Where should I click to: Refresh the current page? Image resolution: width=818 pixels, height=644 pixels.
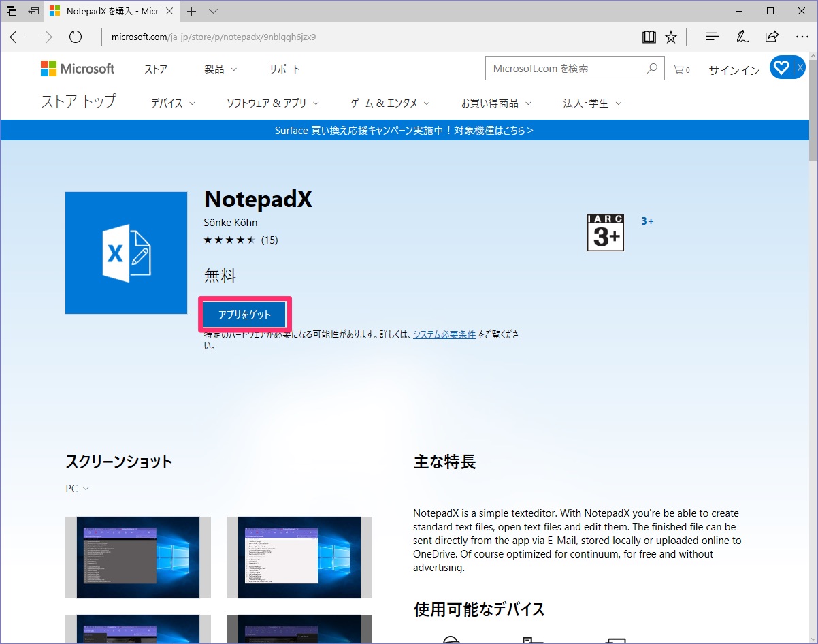pos(76,37)
